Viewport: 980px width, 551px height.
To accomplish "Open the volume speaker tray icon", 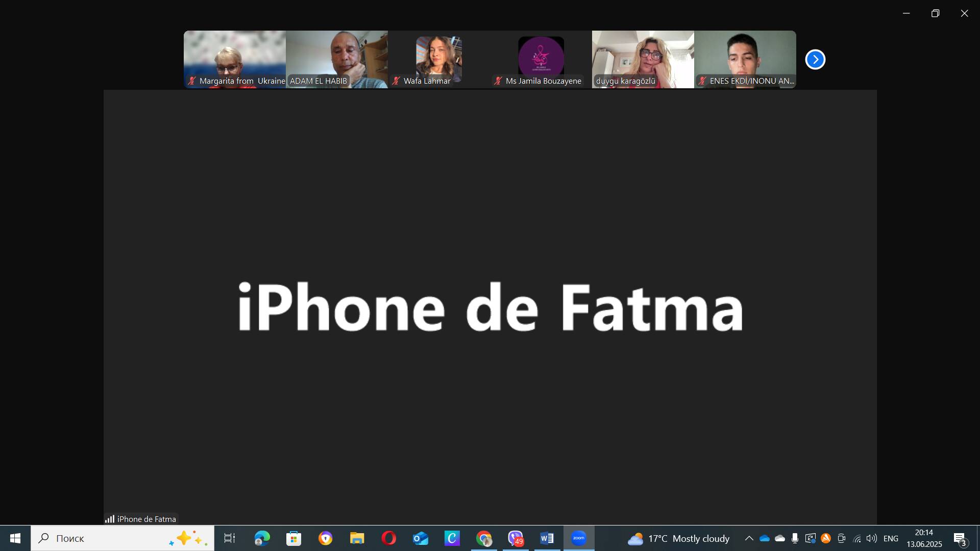I will (x=872, y=538).
